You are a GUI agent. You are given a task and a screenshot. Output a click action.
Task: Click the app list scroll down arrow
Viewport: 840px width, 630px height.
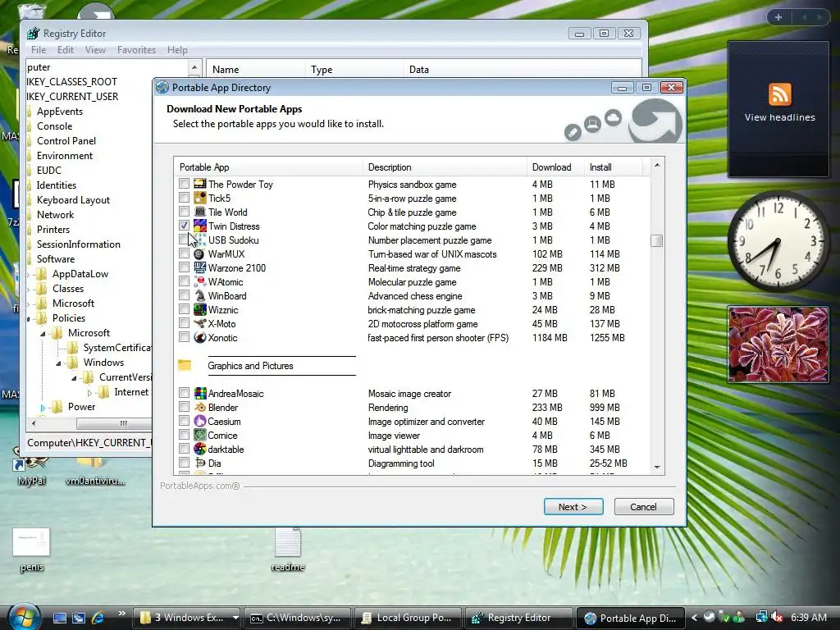[657, 468]
